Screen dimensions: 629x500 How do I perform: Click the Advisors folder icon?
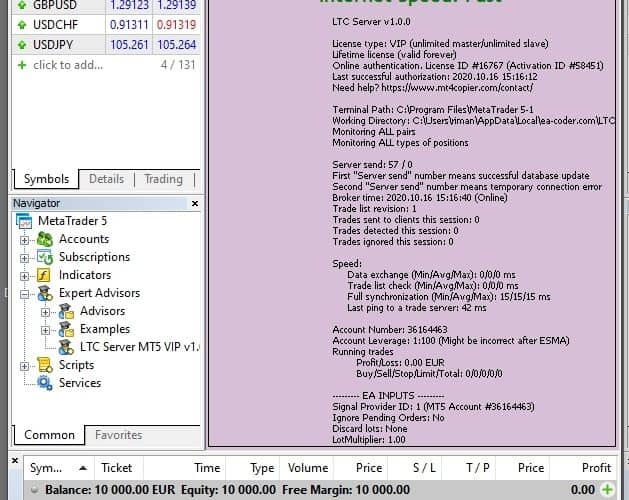coord(66,311)
